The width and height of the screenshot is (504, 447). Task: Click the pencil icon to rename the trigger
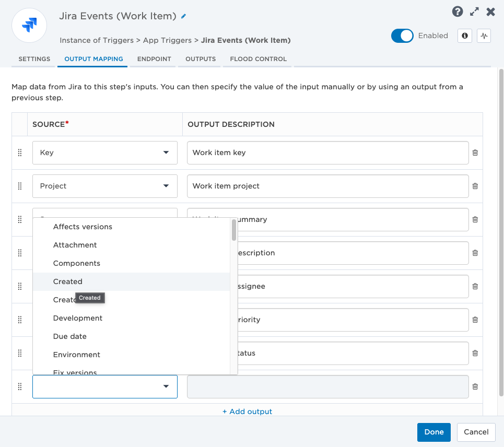[x=183, y=16]
